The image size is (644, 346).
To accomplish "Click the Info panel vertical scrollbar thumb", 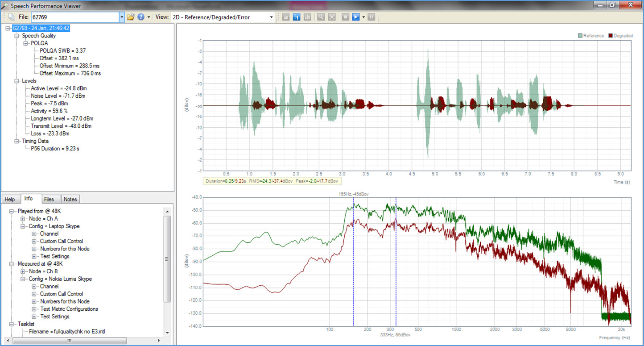I will coord(167,259).
